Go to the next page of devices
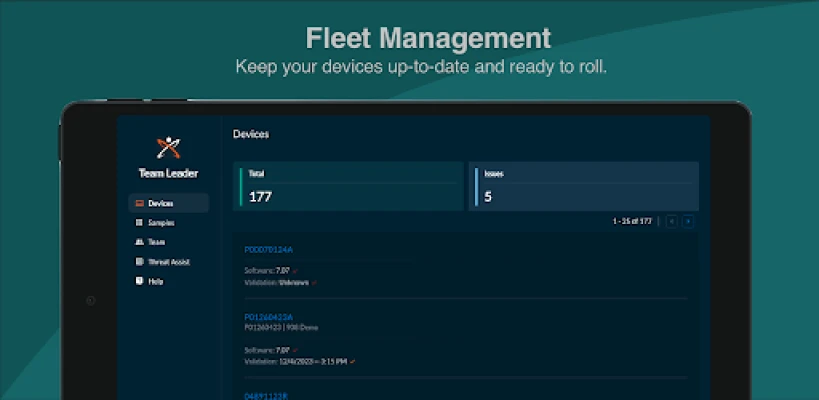 (688, 221)
